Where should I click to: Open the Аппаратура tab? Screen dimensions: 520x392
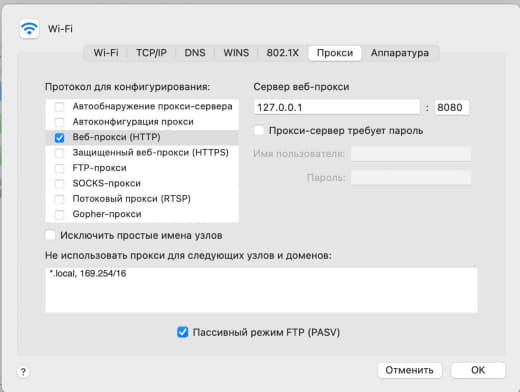400,53
